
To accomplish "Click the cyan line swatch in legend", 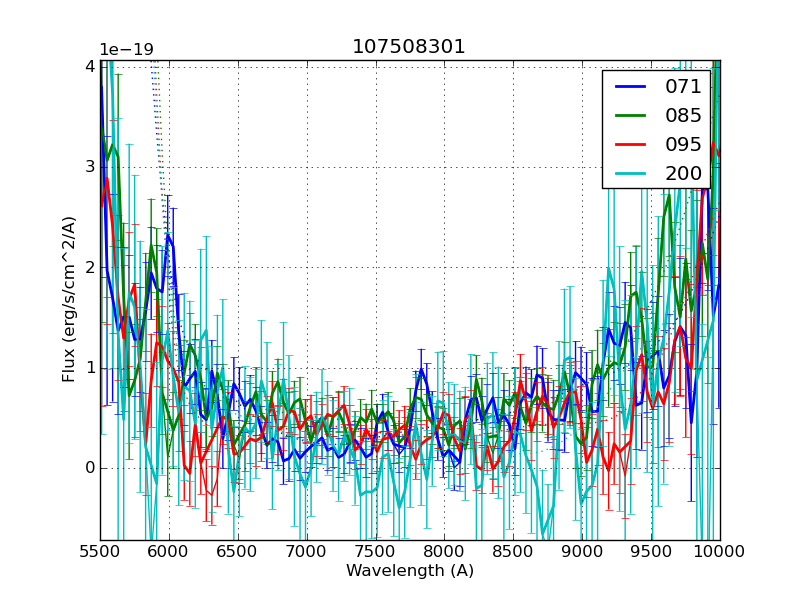I will (x=630, y=174).
